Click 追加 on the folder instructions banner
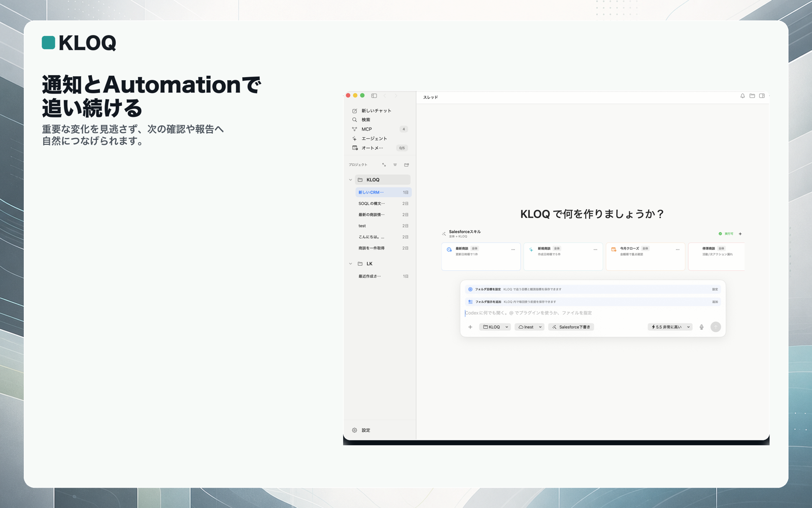Screen dimensions: 812x508 pos(715,302)
